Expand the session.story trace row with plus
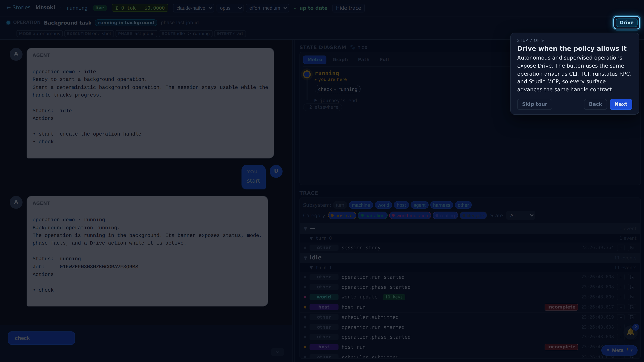This screenshot has width=644, height=362. [x=621, y=248]
